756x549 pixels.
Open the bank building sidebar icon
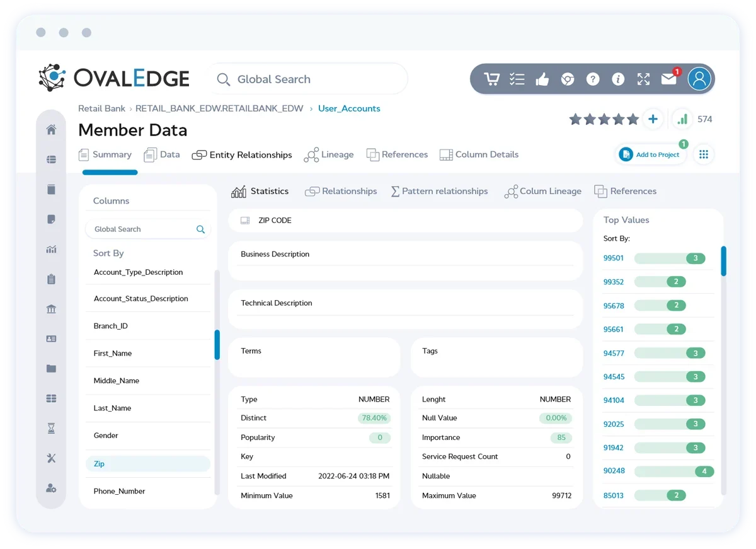pyautogui.click(x=52, y=309)
